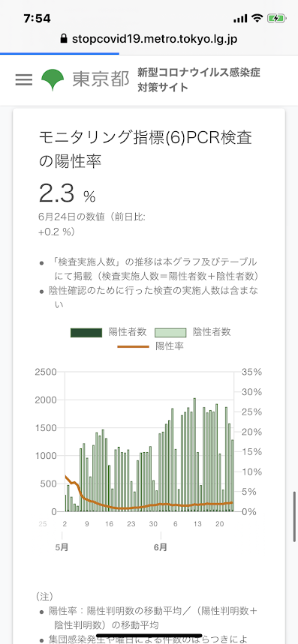Open the 東京都 site title link
The height and width of the screenshot is (644, 298).
(101, 79)
